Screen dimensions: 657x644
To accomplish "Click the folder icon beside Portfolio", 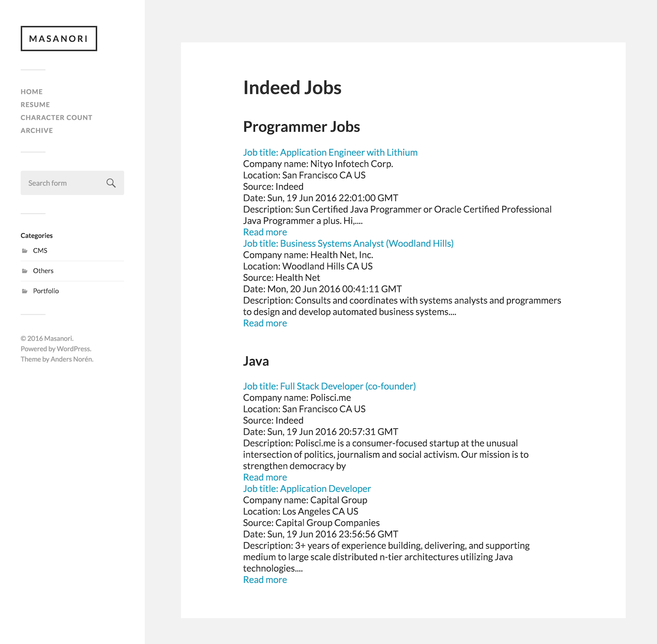I will (25, 291).
